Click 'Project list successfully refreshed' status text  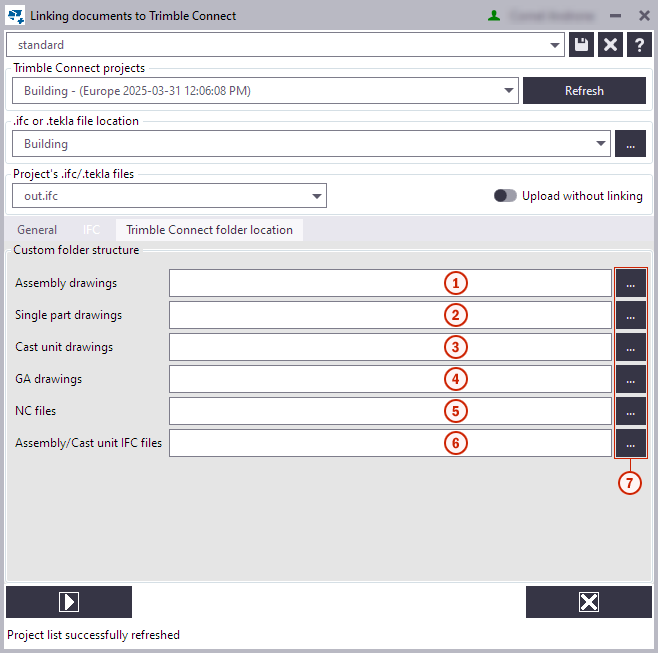click(x=93, y=635)
